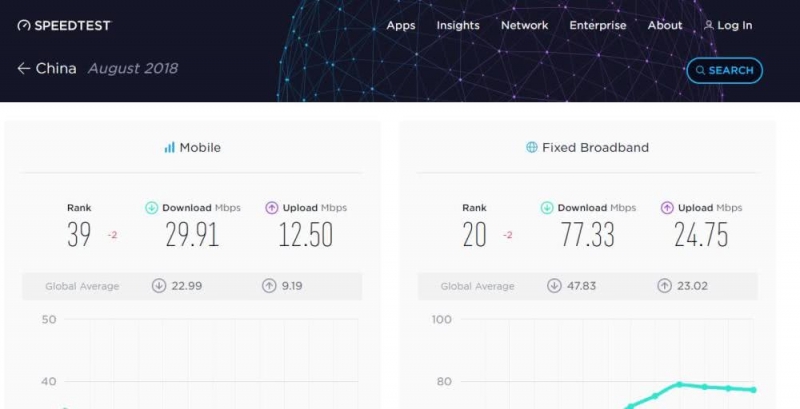Screen dimensions: 800x409
Task: Click the Mobile Upload arrow icon
Action: pyautogui.click(x=272, y=208)
